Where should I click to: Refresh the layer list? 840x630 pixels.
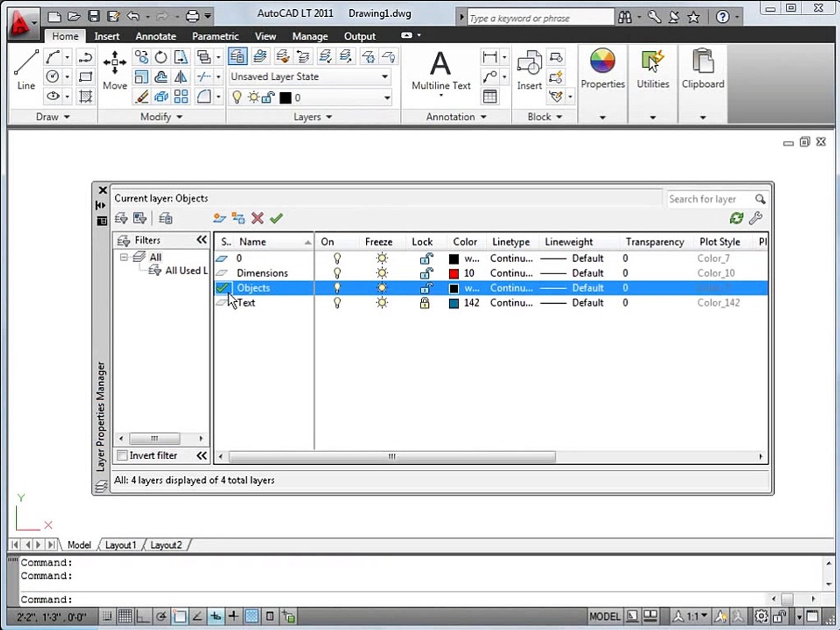click(x=736, y=218)
